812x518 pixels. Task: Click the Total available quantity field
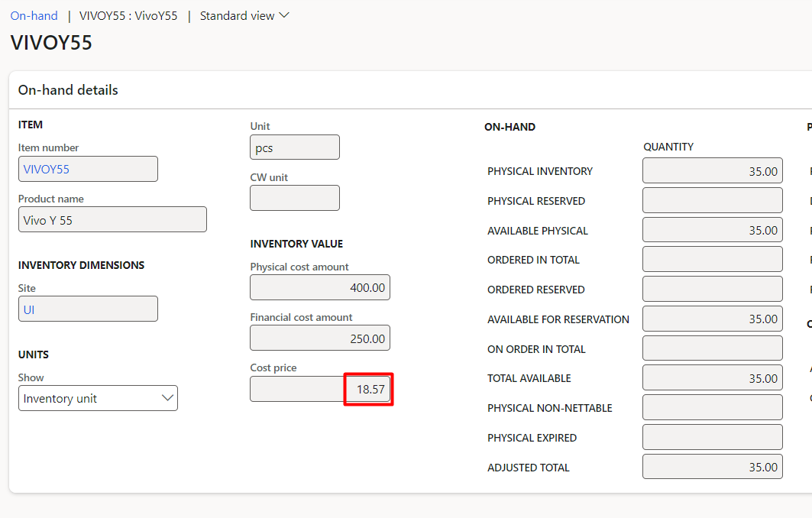(x=712, y=377)
